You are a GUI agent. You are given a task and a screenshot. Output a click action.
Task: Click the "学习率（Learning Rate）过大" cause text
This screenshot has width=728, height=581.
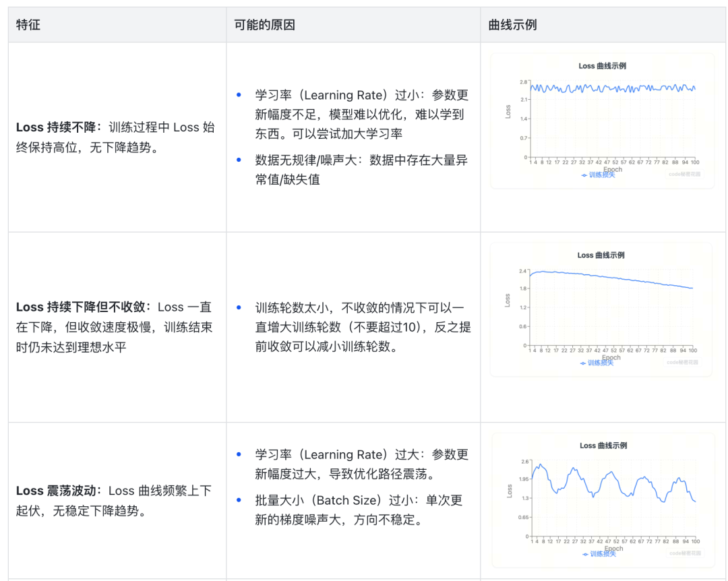pos(337,454)
